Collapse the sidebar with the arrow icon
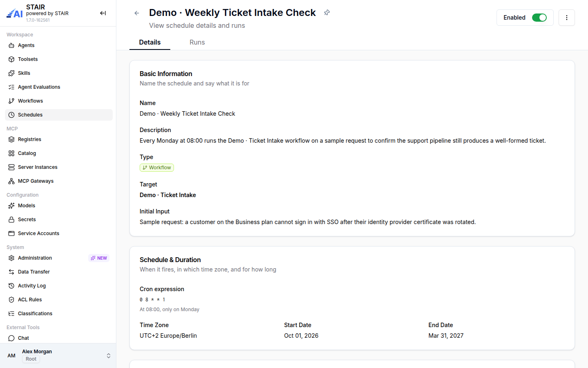588x368 pixels. pyautogui.click(x=103, y=13)
